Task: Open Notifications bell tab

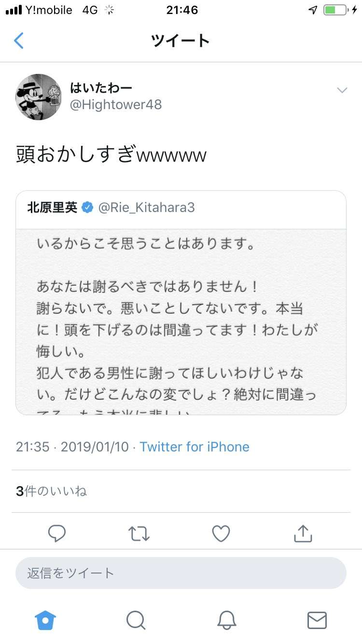Action: coord(226,620)
